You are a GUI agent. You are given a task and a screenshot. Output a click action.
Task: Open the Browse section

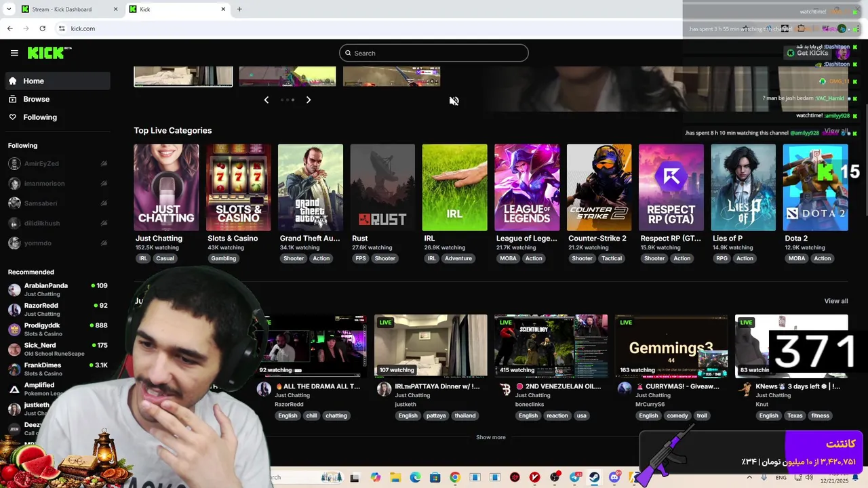click(x=58, y=99)
